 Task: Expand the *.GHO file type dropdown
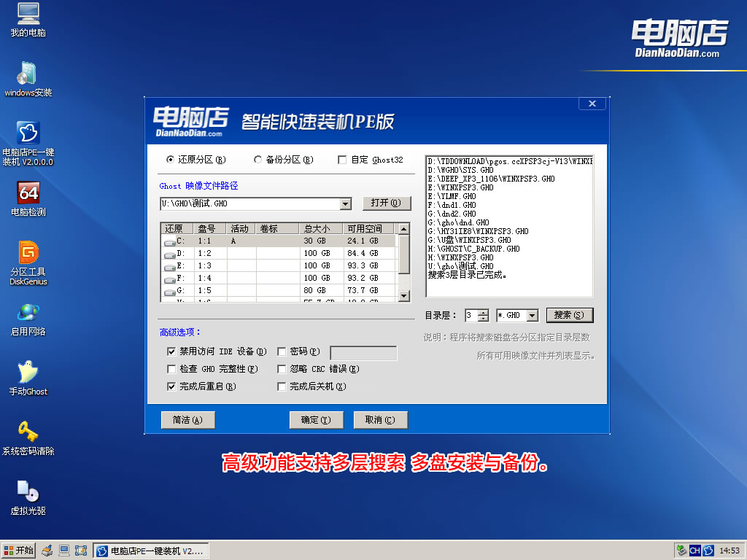pyautogui.click(x=533, y=315)
